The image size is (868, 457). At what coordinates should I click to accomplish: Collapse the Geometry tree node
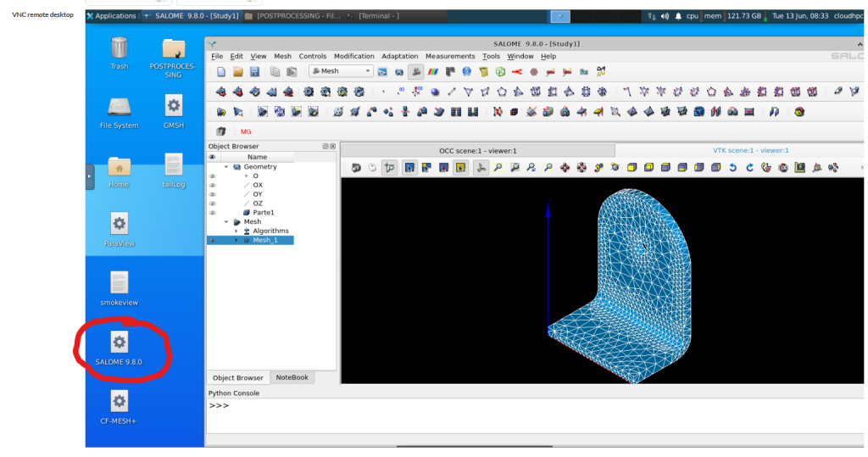(226, 167)
